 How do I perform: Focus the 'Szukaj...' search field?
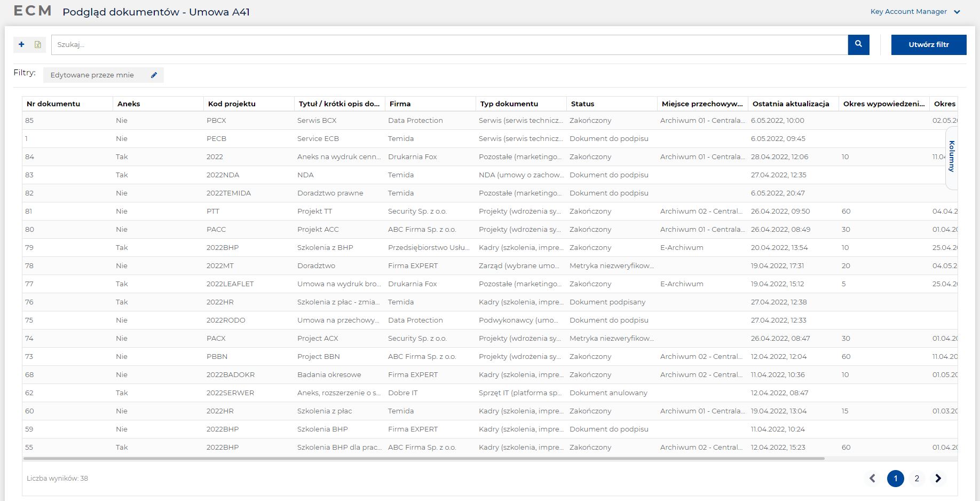click(x=449, y=45)
